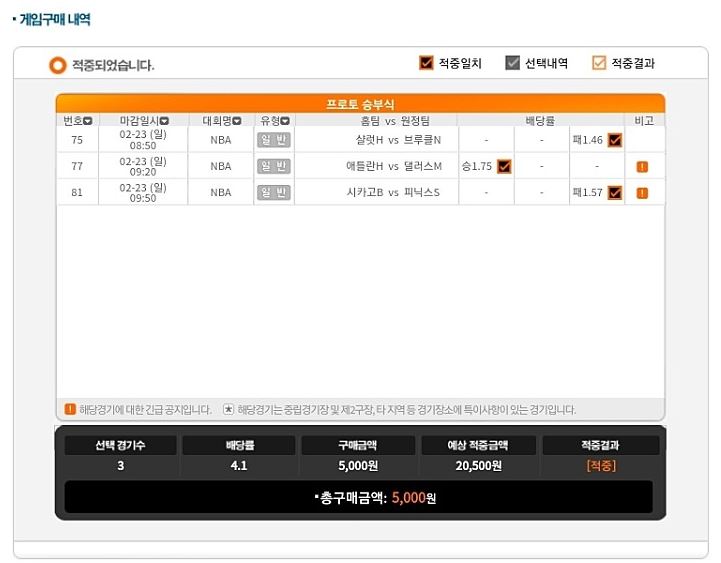Screen dimensions: 721x563
Task: Select the 프로토 승부식 header tab
Action: tap(360, 104)
